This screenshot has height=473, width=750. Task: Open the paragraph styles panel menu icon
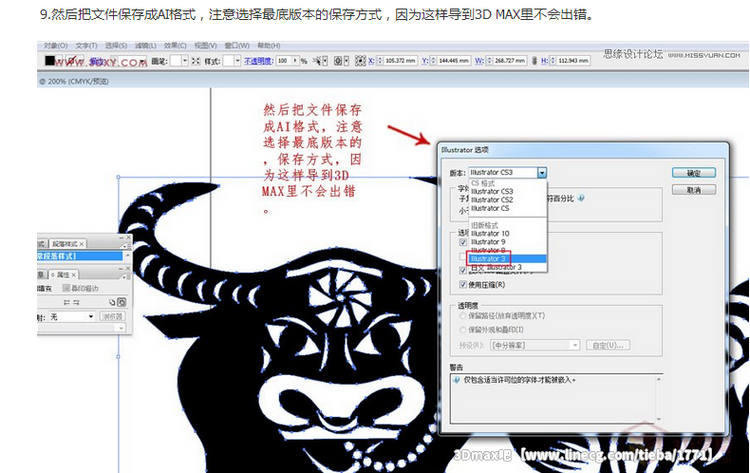pos(125,245)
